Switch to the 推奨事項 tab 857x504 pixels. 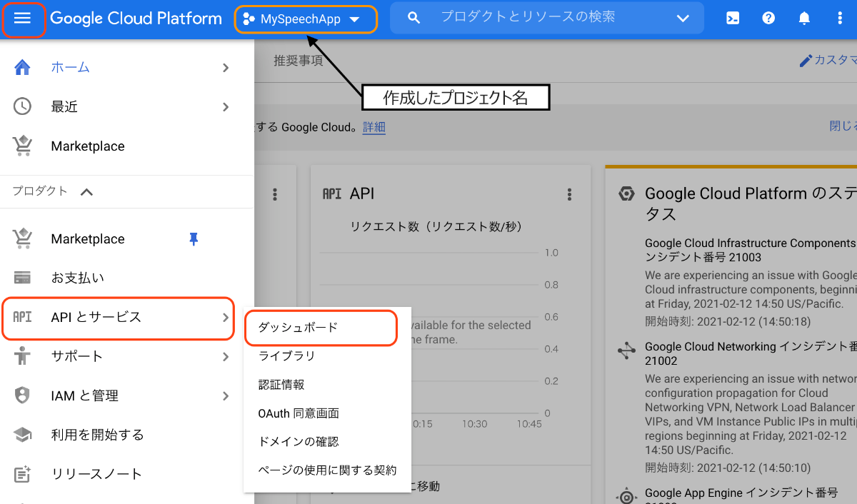click(x=299, y=61)
